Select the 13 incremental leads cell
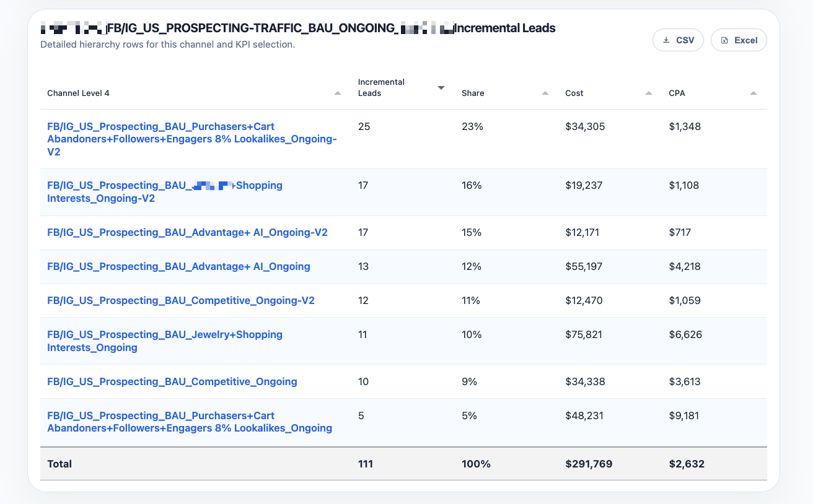This screenshot has height=504, width=813. coord(363,267)
